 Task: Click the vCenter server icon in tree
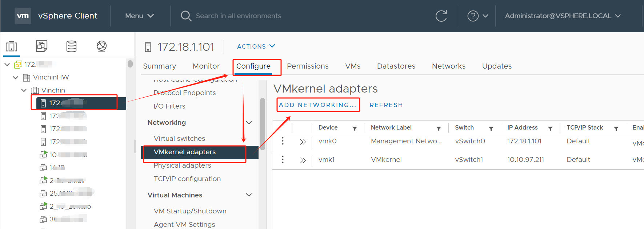point(18,65)
